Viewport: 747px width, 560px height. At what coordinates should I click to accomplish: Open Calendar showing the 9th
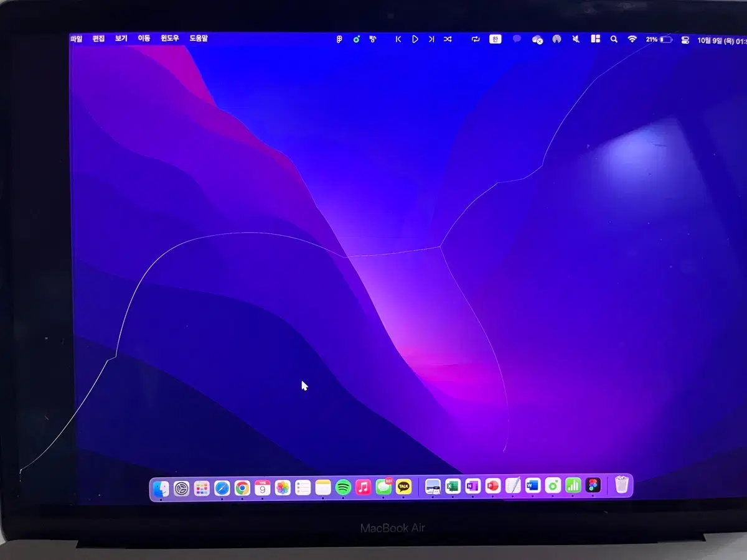[263, 488]
